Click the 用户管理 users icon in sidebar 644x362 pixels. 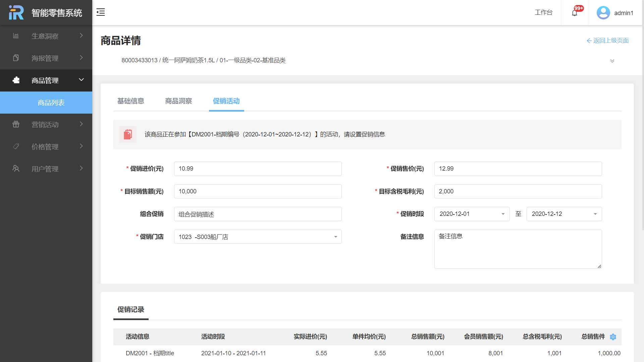tap(16, 169)
